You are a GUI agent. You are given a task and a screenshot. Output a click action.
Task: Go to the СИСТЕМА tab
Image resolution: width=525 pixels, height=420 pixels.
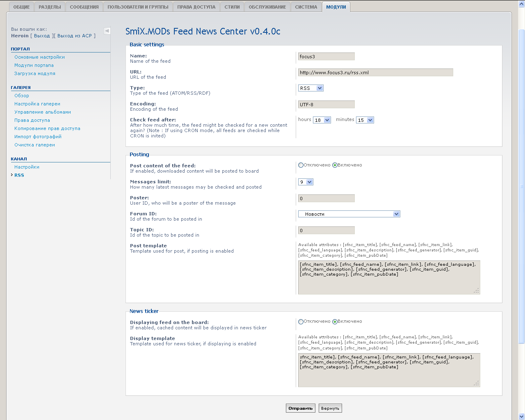coord(306,7)
